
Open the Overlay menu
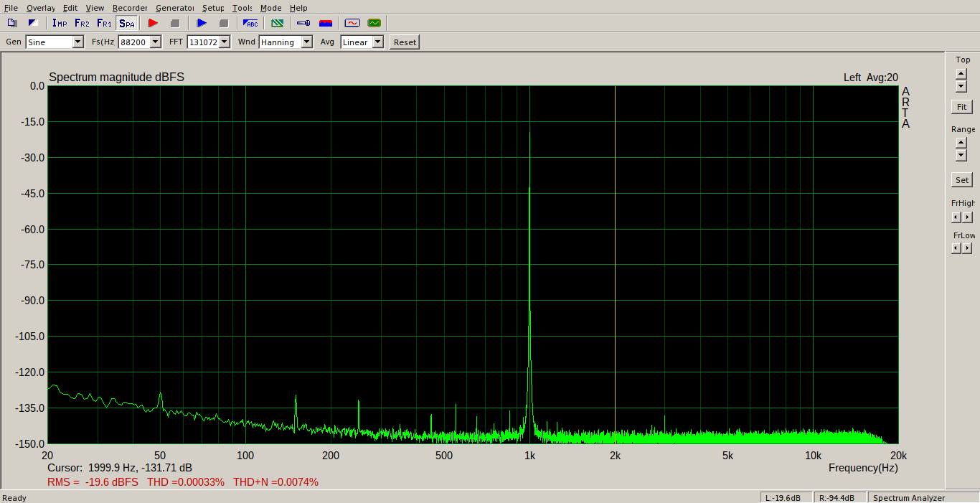click(x=41, y=8)
